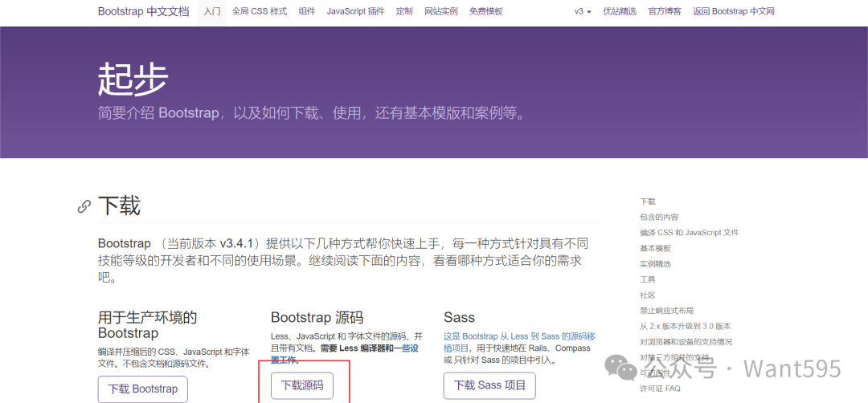Image resolution: width=868 pixels, height=403 pixels.
Task: Select the 入门 navigation tab
Action: pyautogui.click(x=212, y=11)
